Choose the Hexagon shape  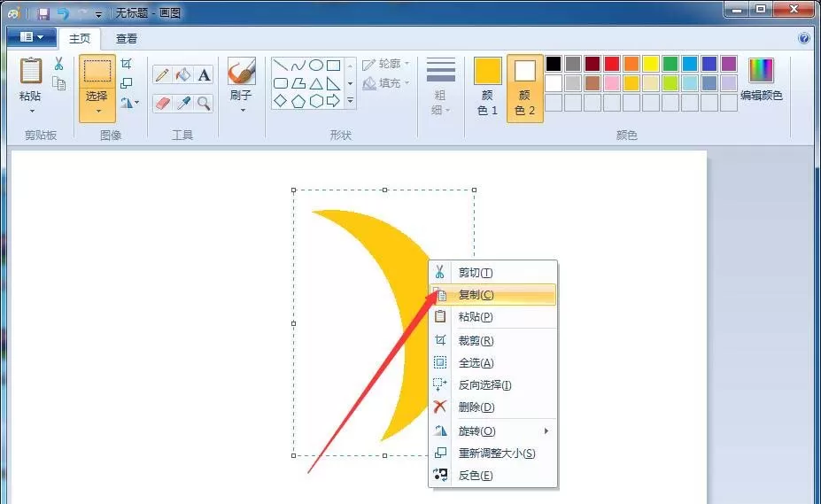(x=315, y=101)
